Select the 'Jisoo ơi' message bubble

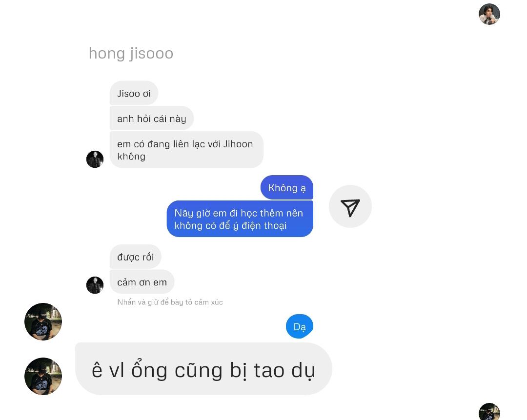134,93
